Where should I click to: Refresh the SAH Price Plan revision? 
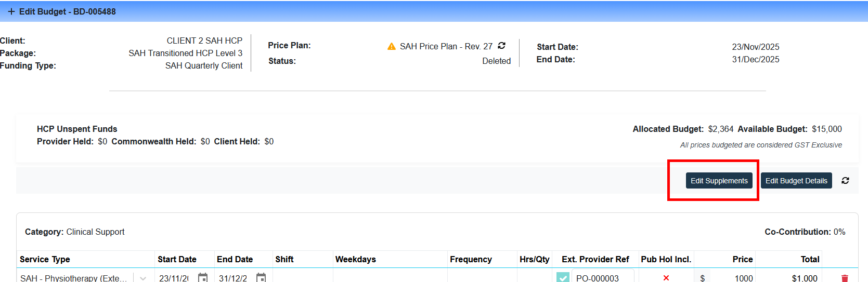(x=501, y=46)
